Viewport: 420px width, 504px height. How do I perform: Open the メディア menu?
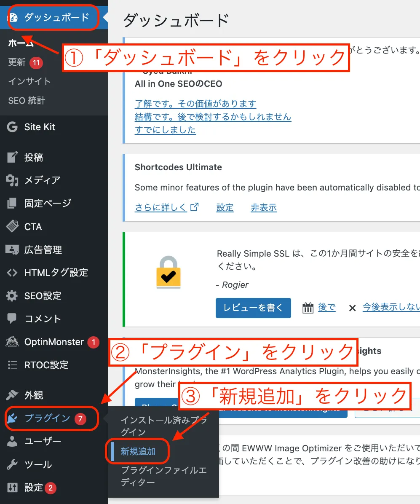(43, 180)
